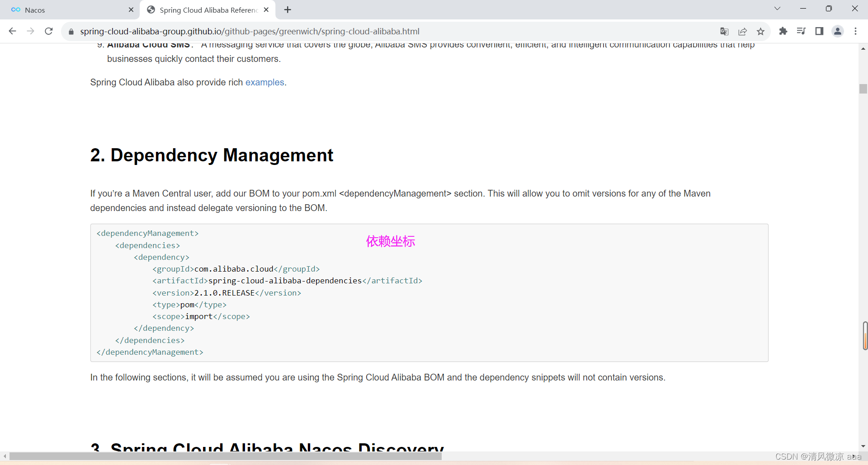The height and width of the screenshot is (465, 868).
Task: Open a new browser tab
Action: click(x=288, y=9)
